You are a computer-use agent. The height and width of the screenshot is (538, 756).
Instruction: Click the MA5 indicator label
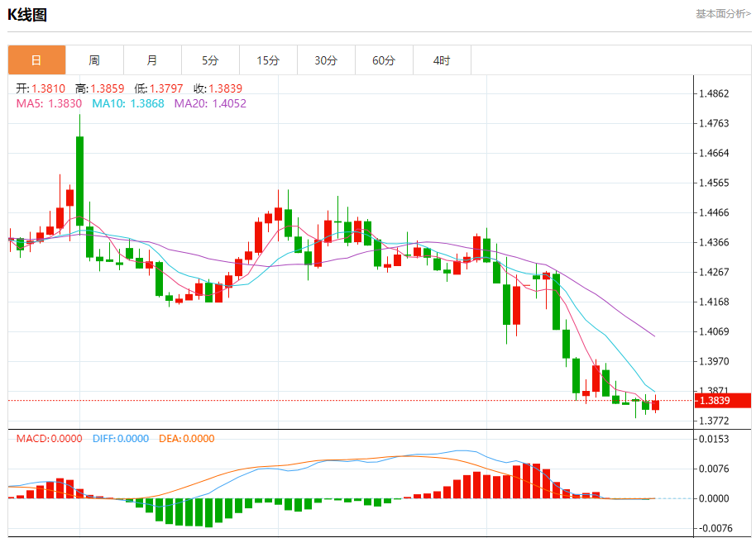click(49, 103)
